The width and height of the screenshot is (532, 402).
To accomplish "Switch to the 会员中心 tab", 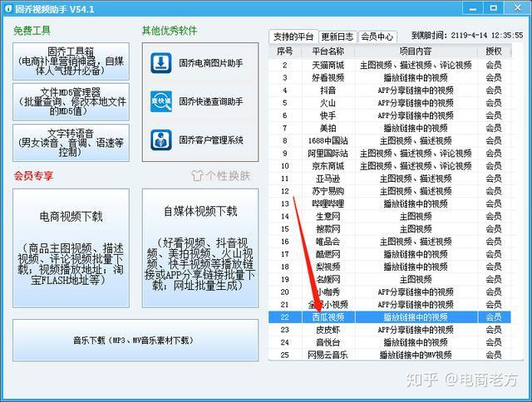I will click(x=377, y=37).
